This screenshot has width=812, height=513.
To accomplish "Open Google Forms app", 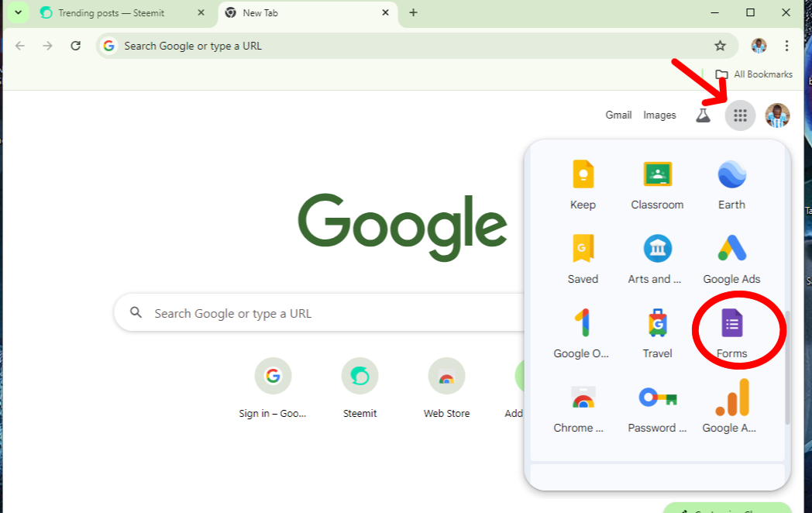I will (731, 333).
